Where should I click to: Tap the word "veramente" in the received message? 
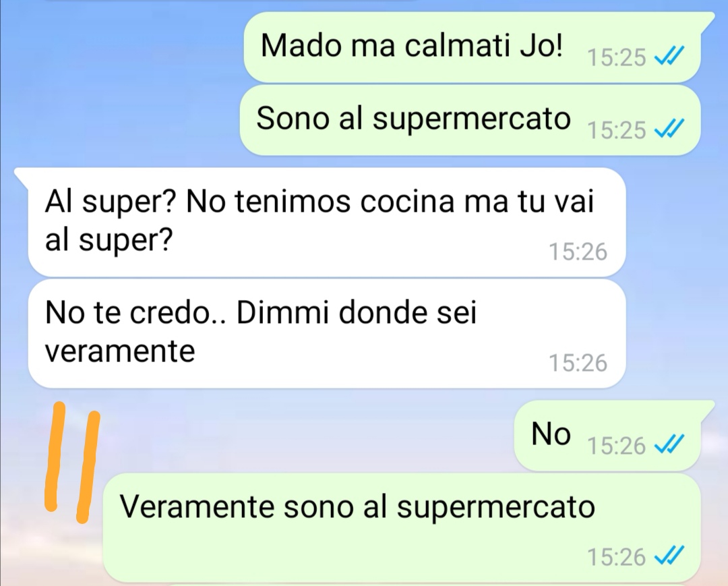[x=120, y=351]
